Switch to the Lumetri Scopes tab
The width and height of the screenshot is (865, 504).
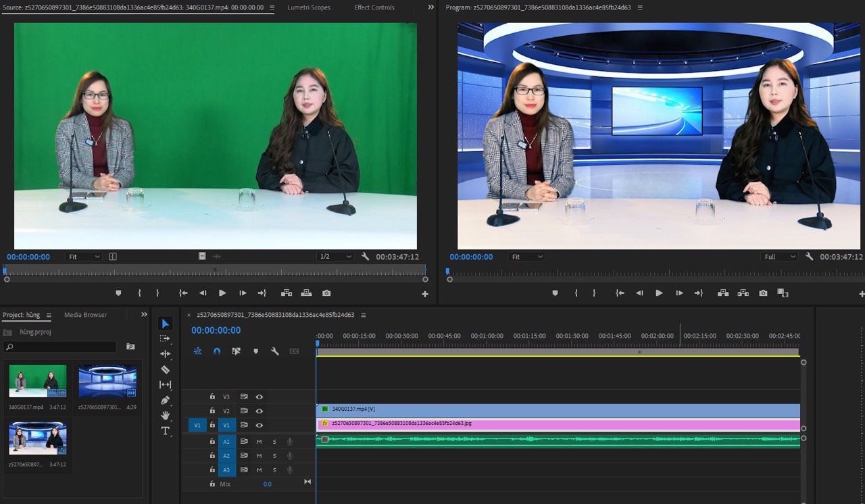(309, 7)
